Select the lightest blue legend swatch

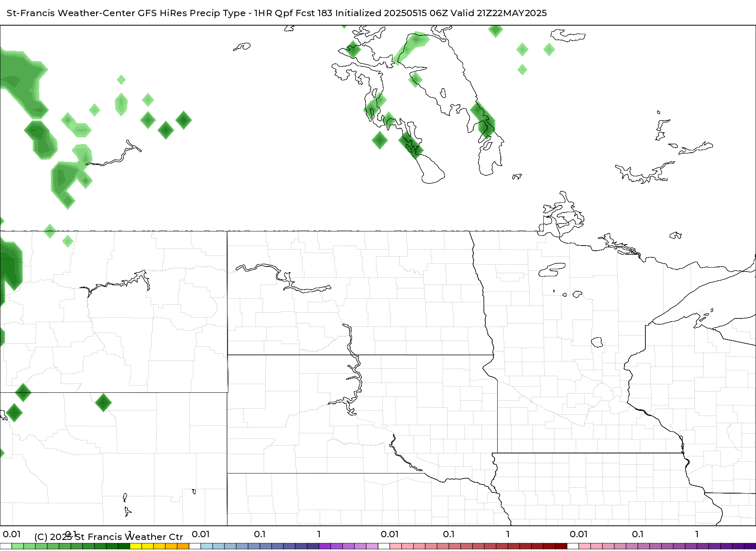207,546
